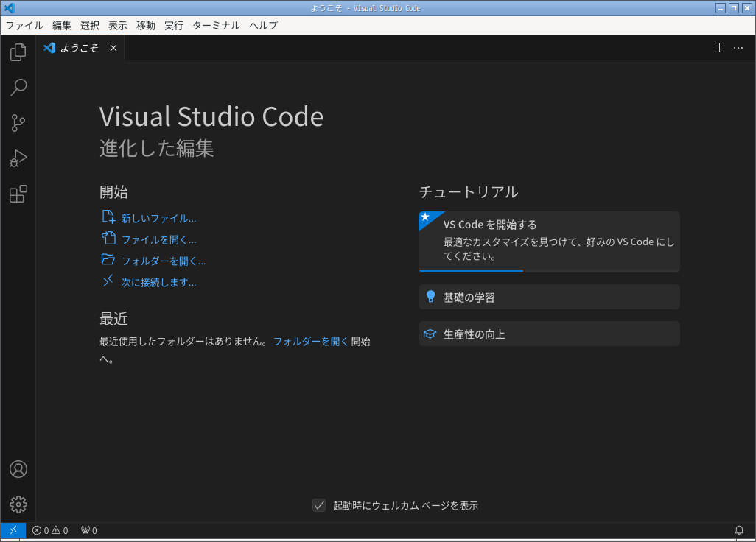This screenshot has height=542, width=756.
Task: Open the 実行 menu
Action: coord(174,26)
